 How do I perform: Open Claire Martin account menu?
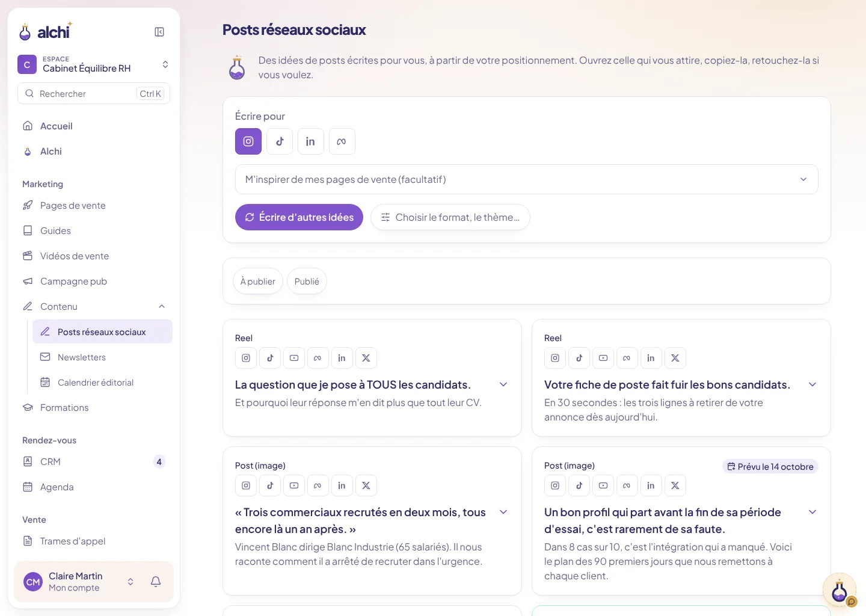[79, 582]
